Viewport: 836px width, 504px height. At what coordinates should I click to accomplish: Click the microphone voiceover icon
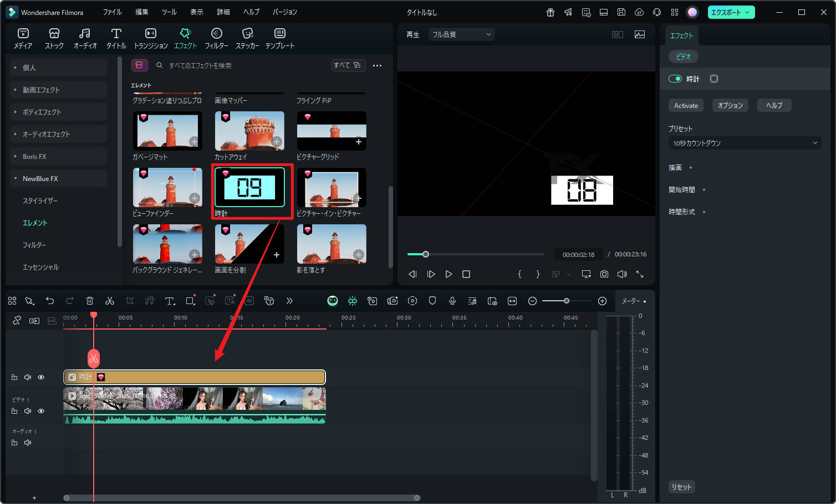[452, 301]
